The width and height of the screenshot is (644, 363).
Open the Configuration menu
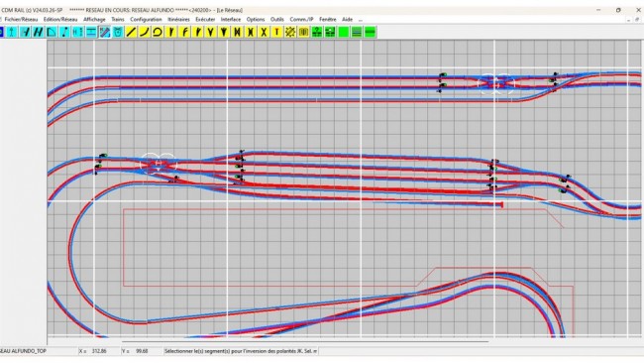146,19
